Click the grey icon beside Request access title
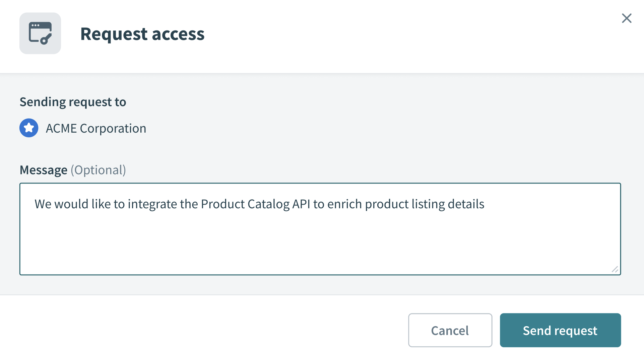644x359 pixels. tap(40, 33)
